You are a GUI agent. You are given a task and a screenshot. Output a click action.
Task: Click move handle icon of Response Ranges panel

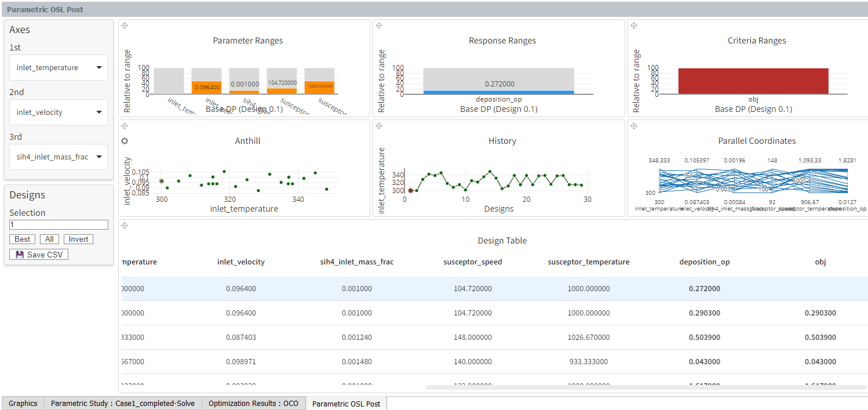tap(379, 26)
